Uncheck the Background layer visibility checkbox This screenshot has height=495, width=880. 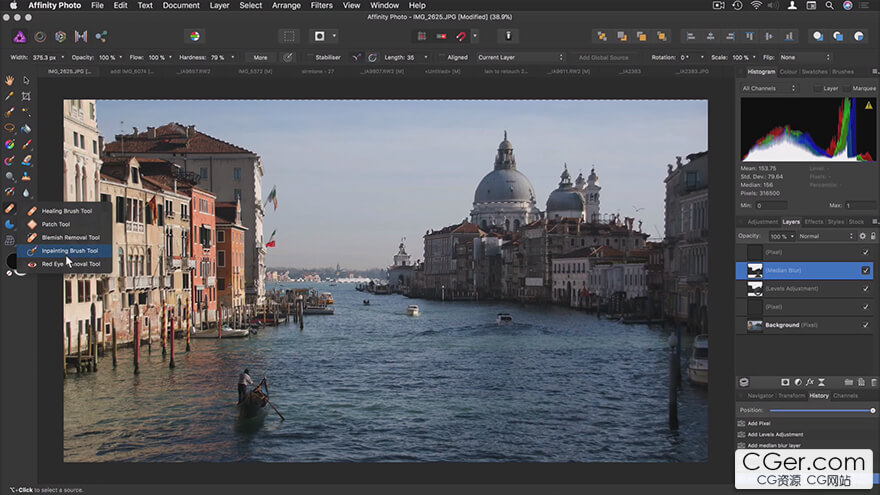(x=866, y=325)
